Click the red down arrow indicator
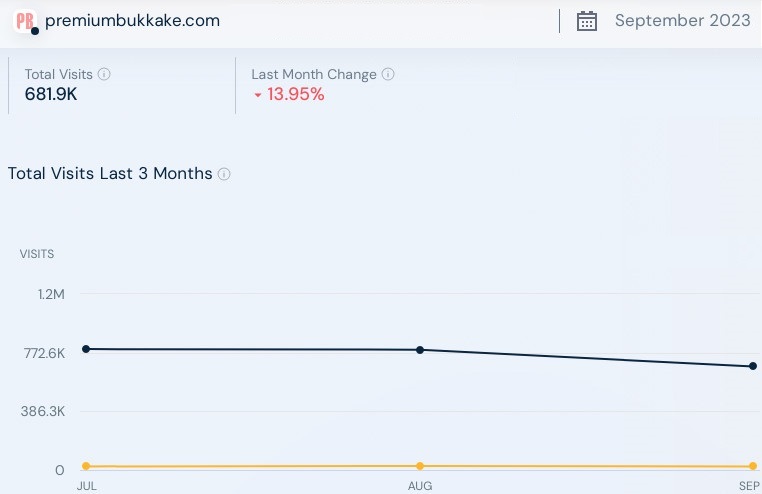Viewport: 762px width, 494px height. (x=257, y=96)
